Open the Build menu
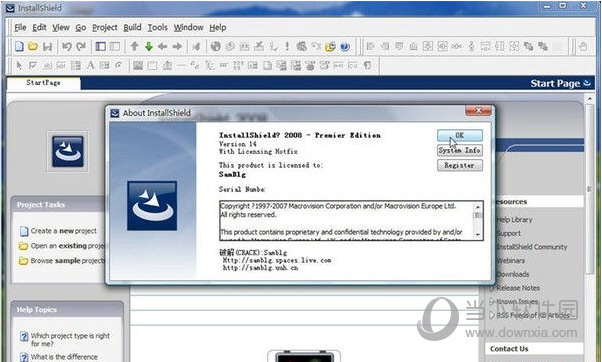 click(132, 28)
